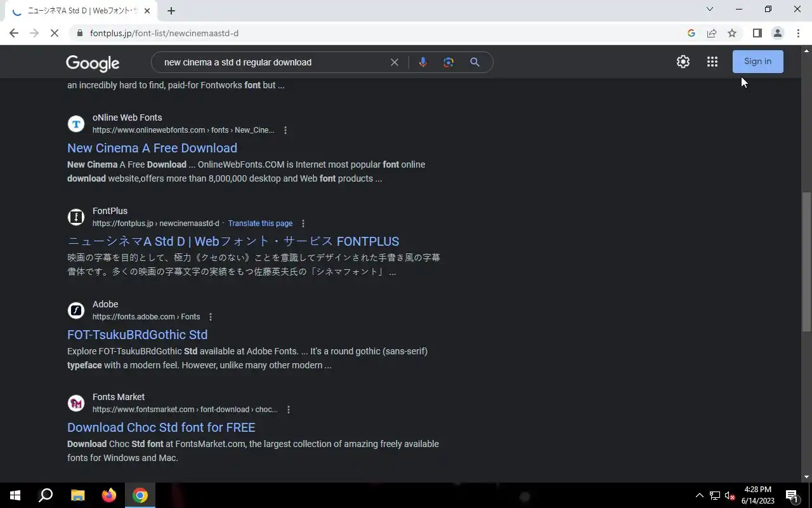The height and width of the screenshot is (508, 812).
Task: Open Google quick settings gear
Action: tap(683, 62)
